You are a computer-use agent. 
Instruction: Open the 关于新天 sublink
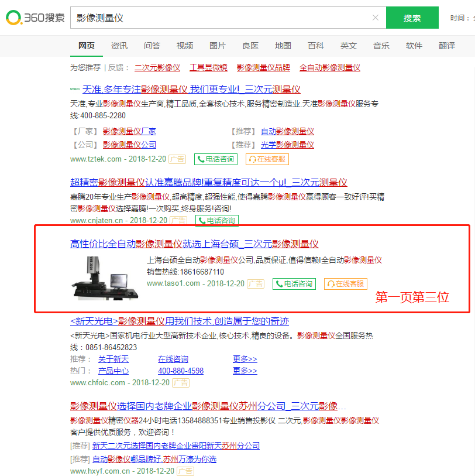pyautogui.click(x=113, y=359)
